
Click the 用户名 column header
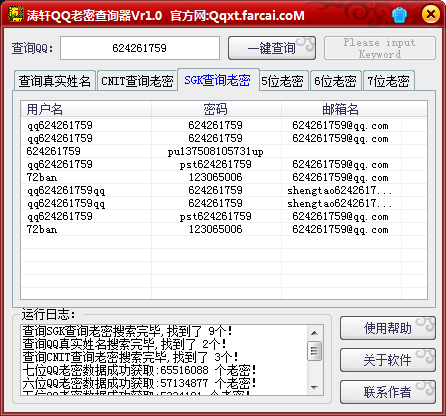[x=86, y=109]
